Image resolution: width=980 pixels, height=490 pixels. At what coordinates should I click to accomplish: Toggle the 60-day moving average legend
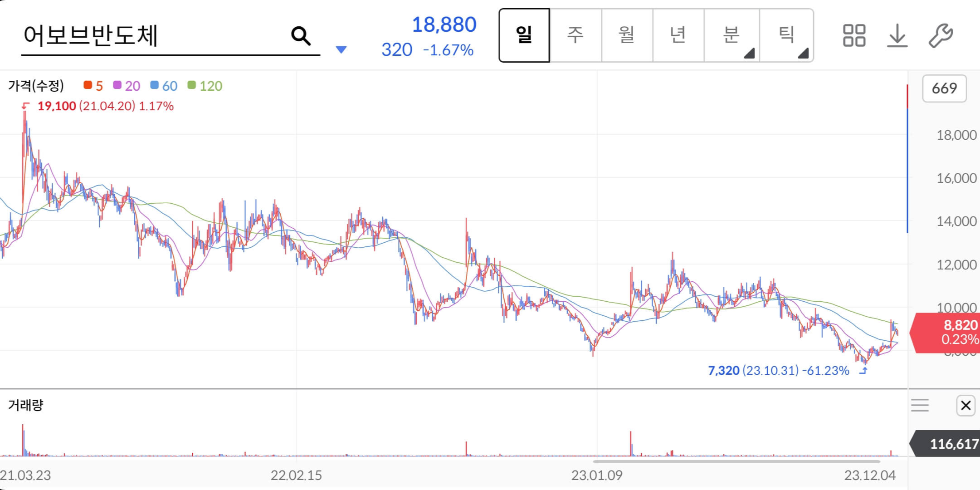point(163,86)
